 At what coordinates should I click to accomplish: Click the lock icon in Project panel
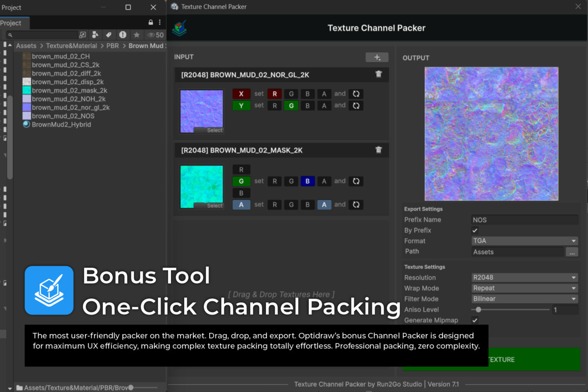click(x=151, y=23)
